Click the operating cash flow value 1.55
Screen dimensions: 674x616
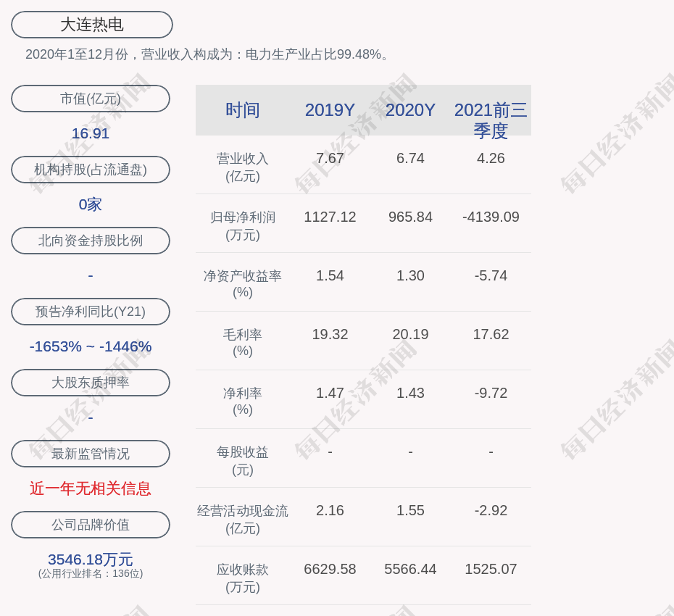coord(410,510)
